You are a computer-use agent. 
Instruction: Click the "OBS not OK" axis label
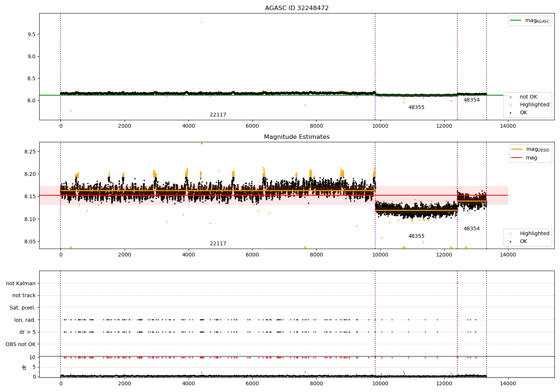click(21, 344)
